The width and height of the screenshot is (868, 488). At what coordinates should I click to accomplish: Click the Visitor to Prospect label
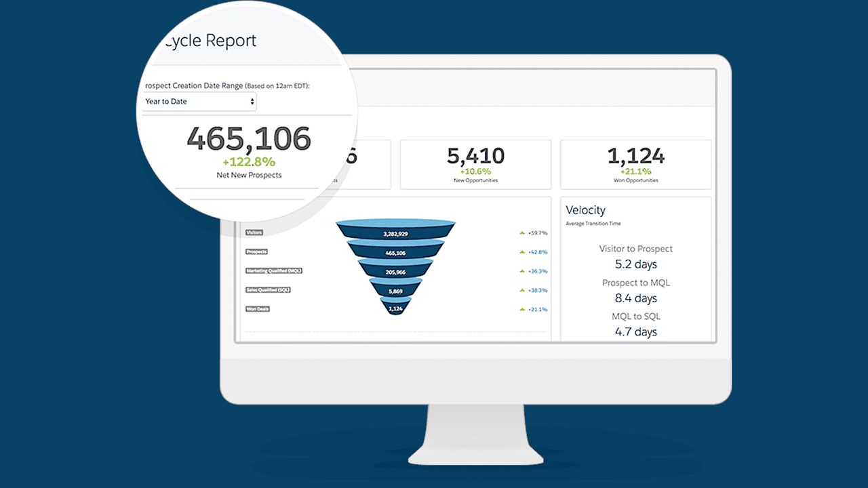point(636,249)
